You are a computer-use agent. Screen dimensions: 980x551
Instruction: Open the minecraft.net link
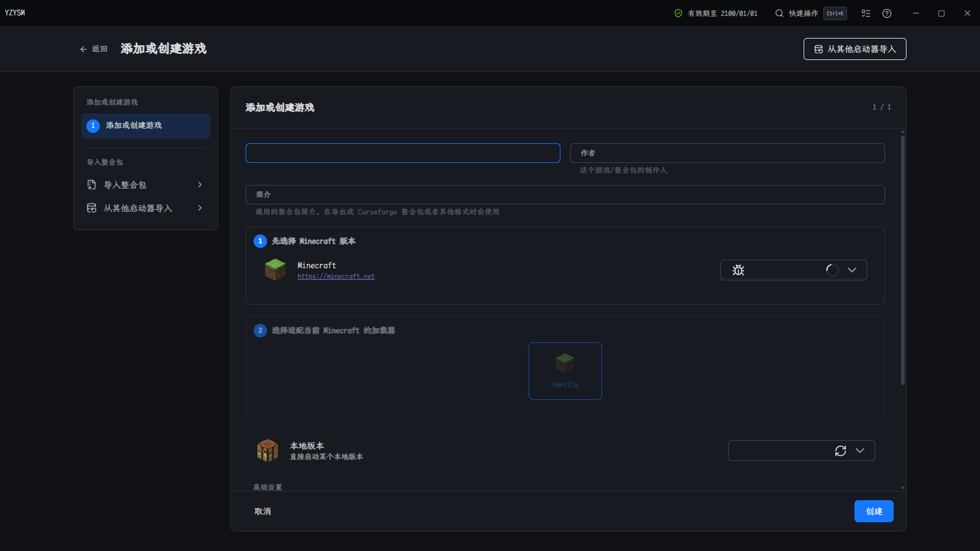pos(336,277)
